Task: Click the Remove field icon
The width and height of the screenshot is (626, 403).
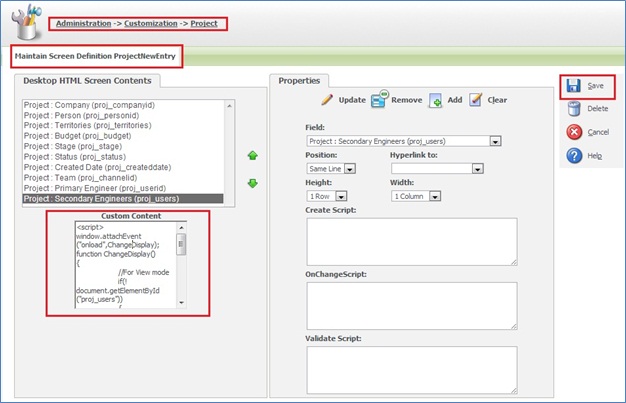Action: tap(379, 99)
